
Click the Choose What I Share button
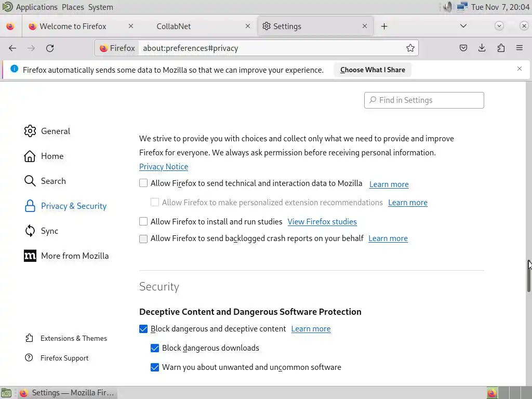pos(373,70)
